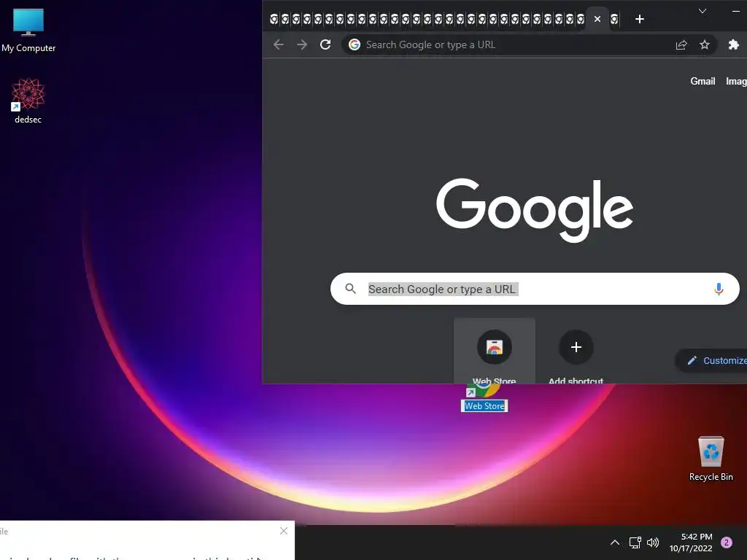
Task: Click the share page icon in address bar
Action: 681,44
